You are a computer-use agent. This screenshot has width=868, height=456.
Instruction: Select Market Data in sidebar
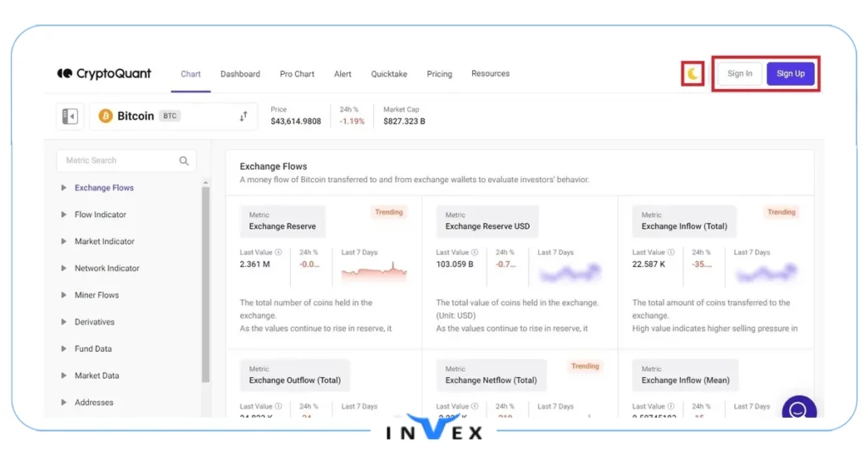(97, 375)
